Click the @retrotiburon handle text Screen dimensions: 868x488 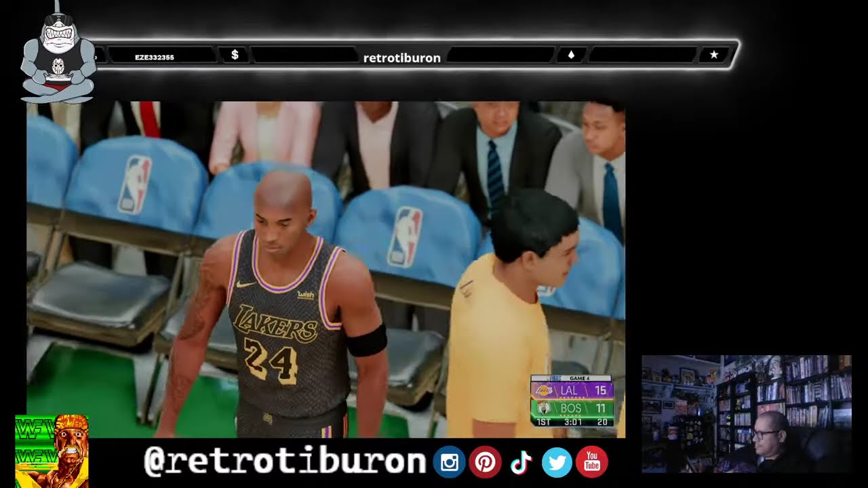point(285,461)
